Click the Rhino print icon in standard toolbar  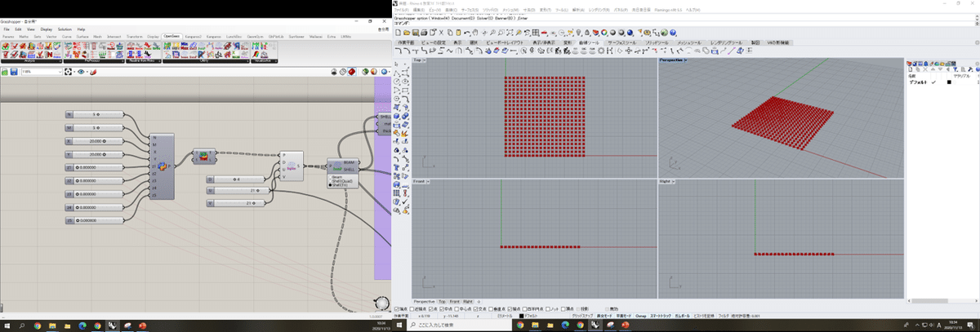click(x=424, y=32)
